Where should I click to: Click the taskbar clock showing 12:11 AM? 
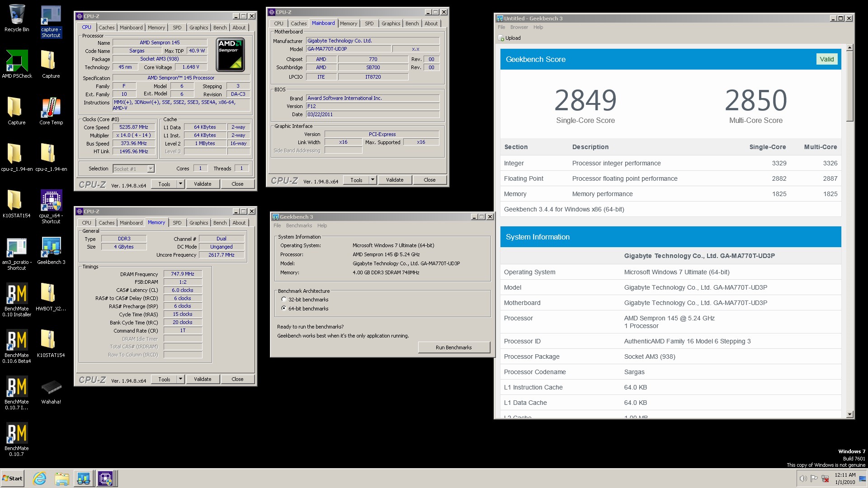pos(845,479)
